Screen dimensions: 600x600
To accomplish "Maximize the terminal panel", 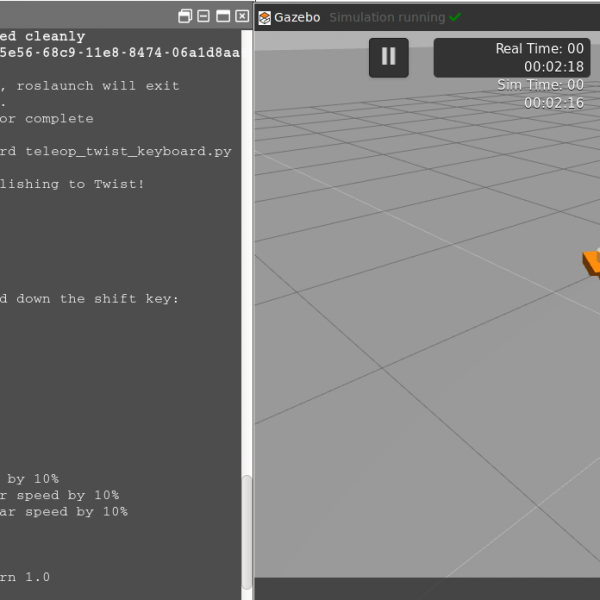I will pyautogui.click(x=223, y=16).
